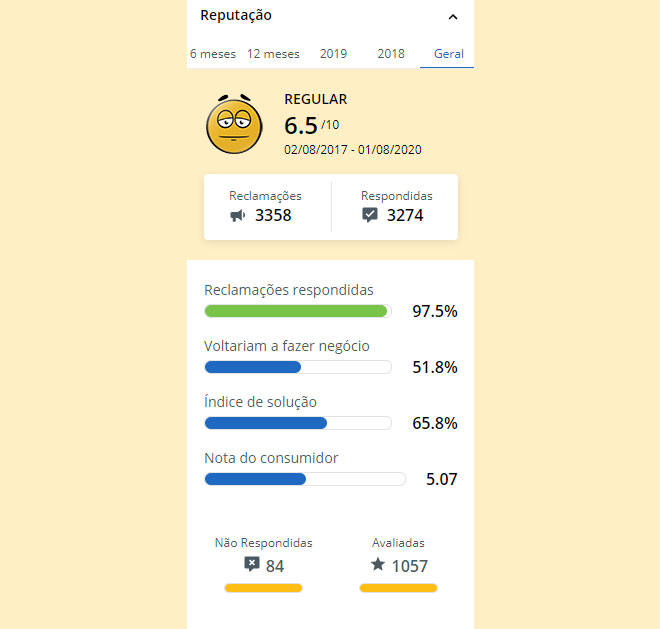Image resolution: width=660 pixels, height=629 pixels.
Task: Switch to the 6 meses tab
Action: pos(213,54)
